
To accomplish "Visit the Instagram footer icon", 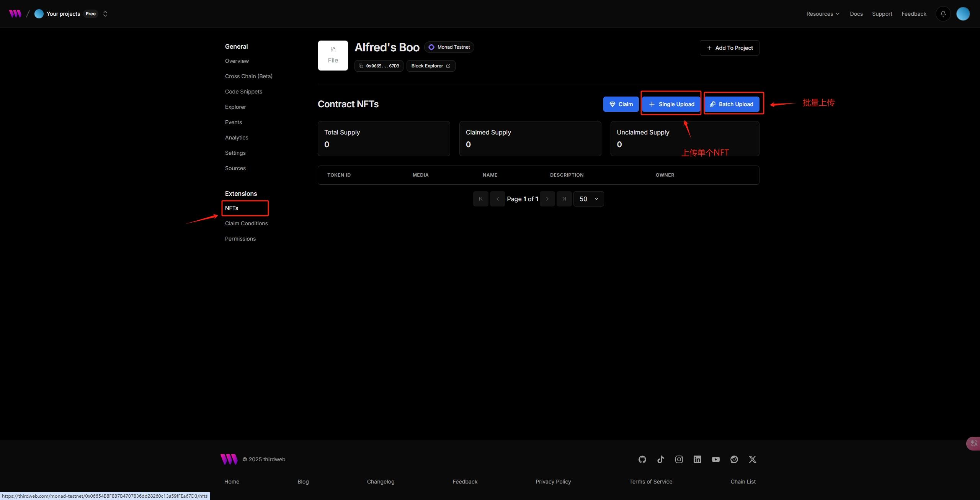I will click(x=679, y=459).
